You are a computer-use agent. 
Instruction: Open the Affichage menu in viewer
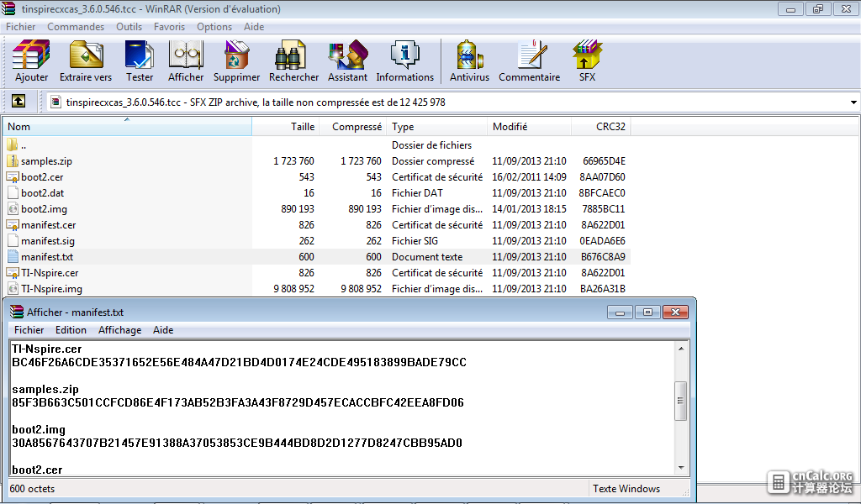119,329
